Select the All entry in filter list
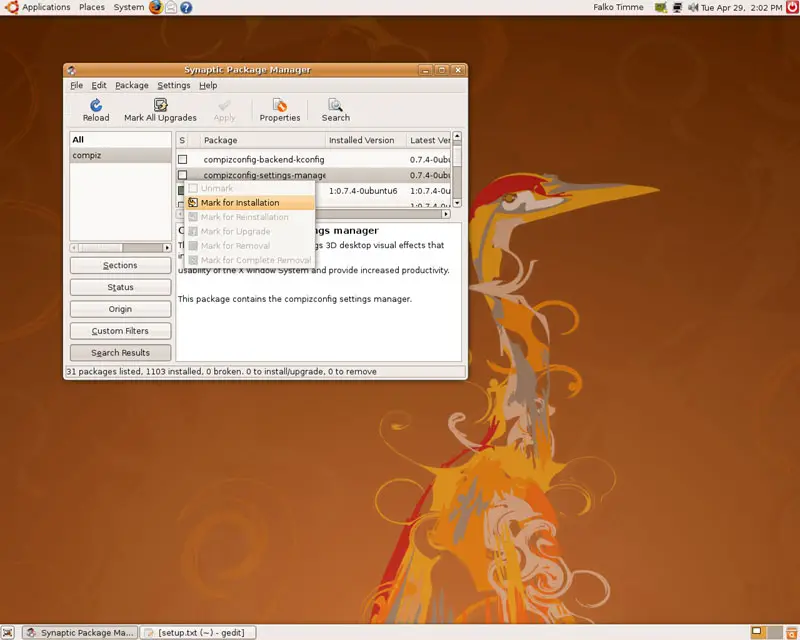This screenshot has height=640, width=800. tap(120, 140)
